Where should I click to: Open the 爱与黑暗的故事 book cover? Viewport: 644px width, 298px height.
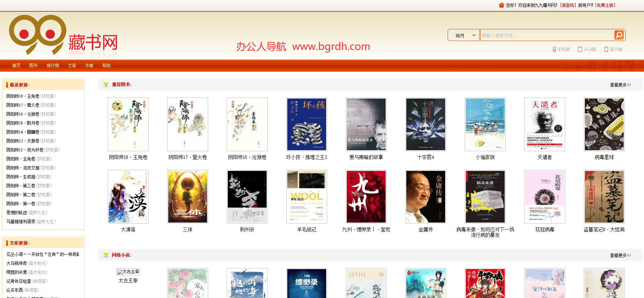[366, 124]
